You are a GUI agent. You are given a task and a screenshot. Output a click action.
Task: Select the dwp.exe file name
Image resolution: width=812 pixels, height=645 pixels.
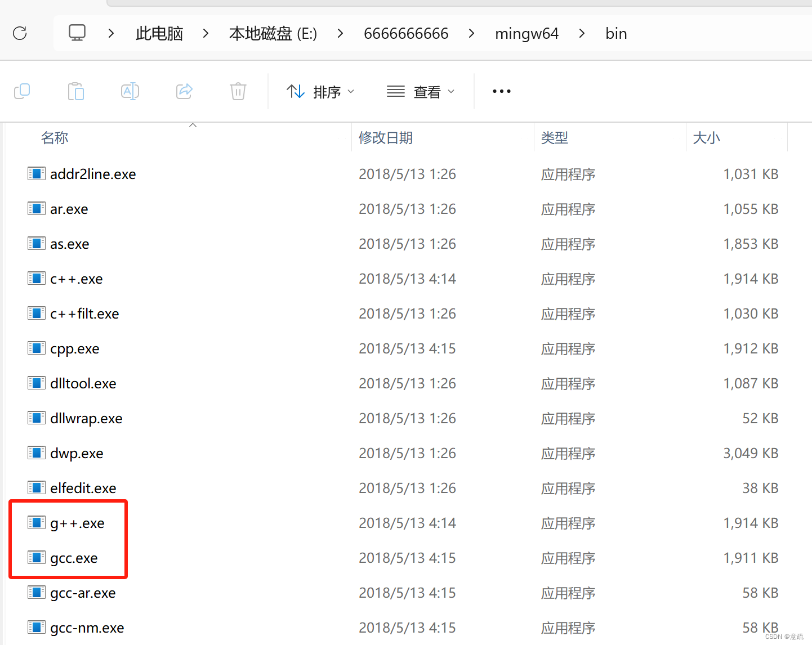click(x=77, y=454)
